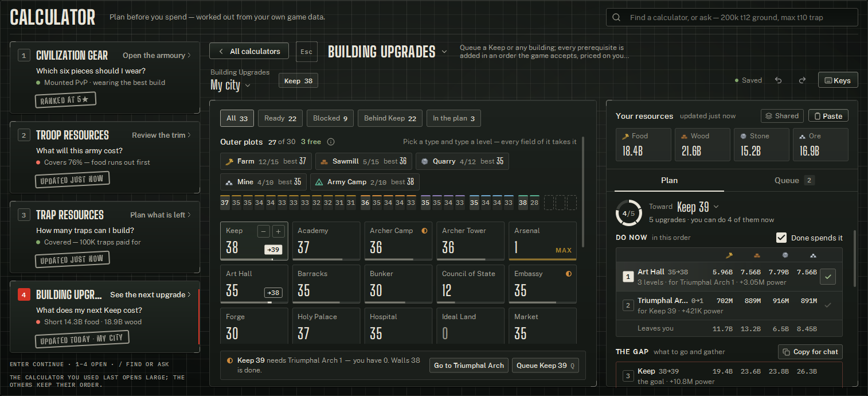Paste resources with the Paste button
Image resolution: width=868 pixels, height=396 pixels.
828,116
